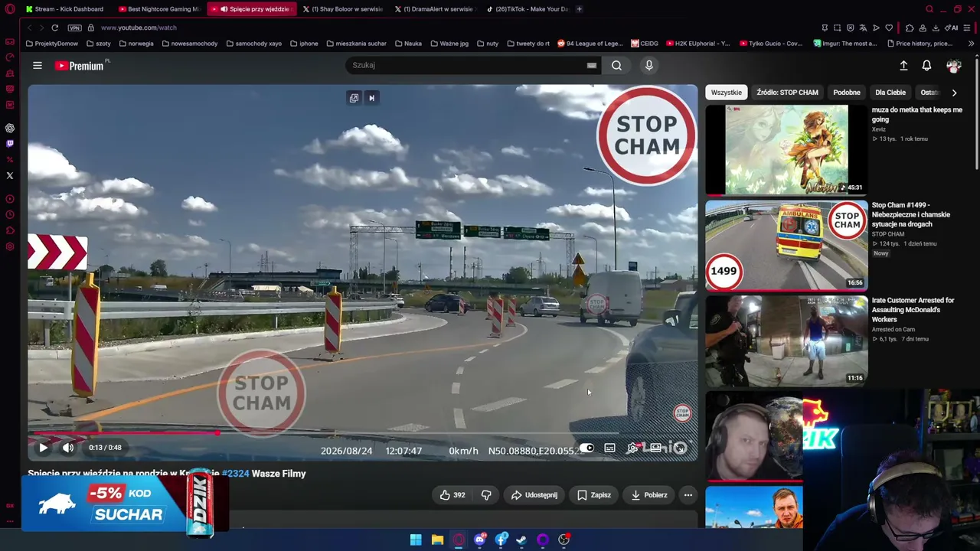This screenshot has width=980, height=551.
Task: Open the video player settings gear
Action: pyautogui.click(x=632, y=448)
